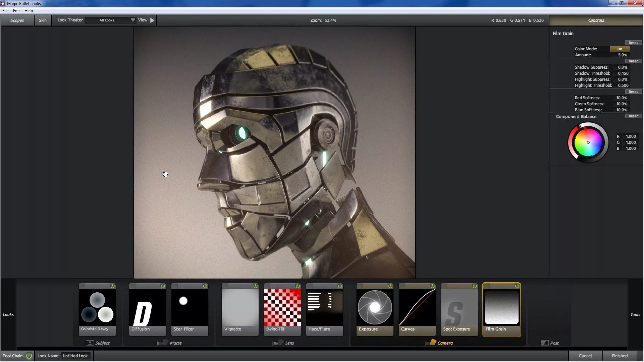Select the Diffusion tool card

pyautogui.click(x=148, y=308)
